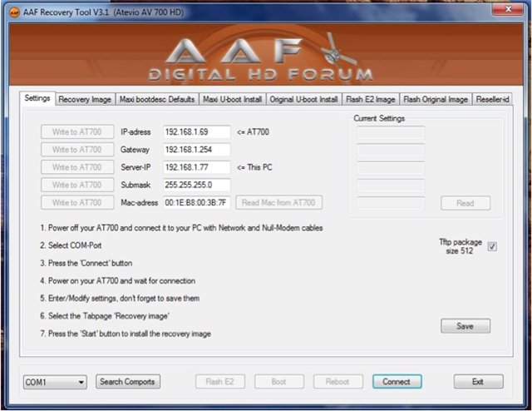Viewport: 532px width, 411px height.
Task: Click the '<= AT700' label
Action: (253, 131)
